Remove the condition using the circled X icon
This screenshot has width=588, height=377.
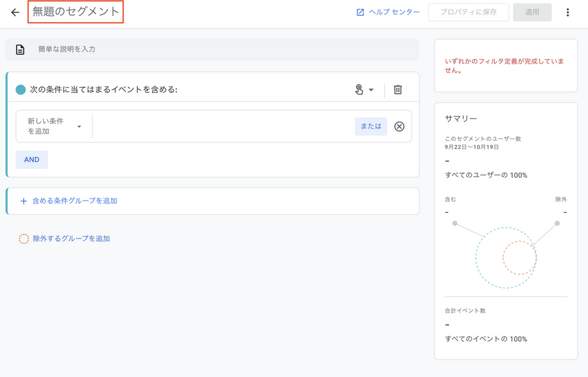pos(399,126)
